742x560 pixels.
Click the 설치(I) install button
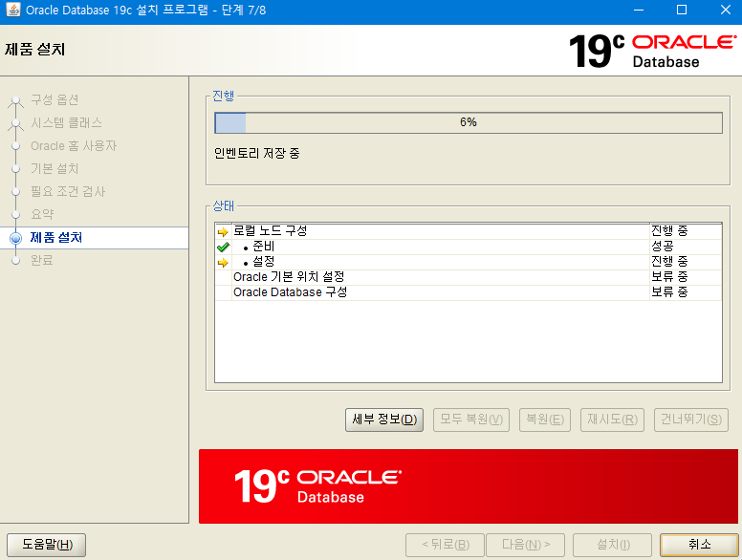[x=612, y=545]
